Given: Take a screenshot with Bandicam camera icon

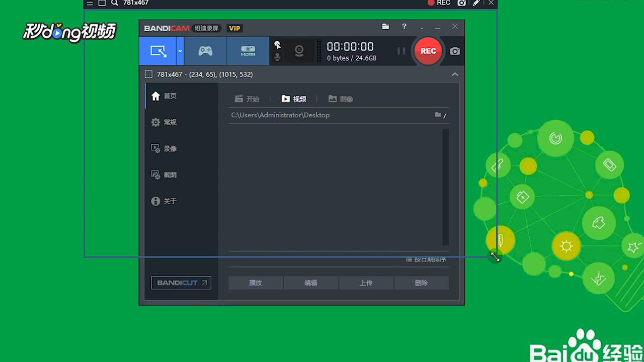Looking at the screenshot, I should pos(455,51).
